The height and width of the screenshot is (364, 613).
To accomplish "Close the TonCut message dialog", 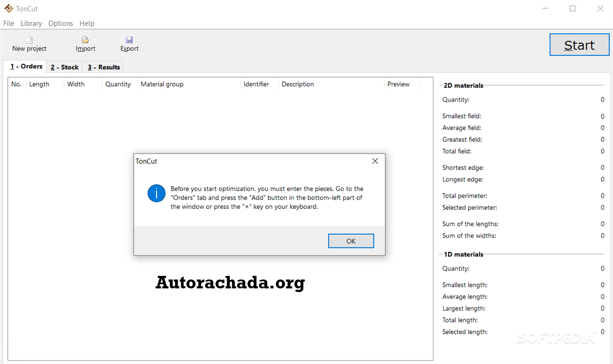I will [374, 161].
